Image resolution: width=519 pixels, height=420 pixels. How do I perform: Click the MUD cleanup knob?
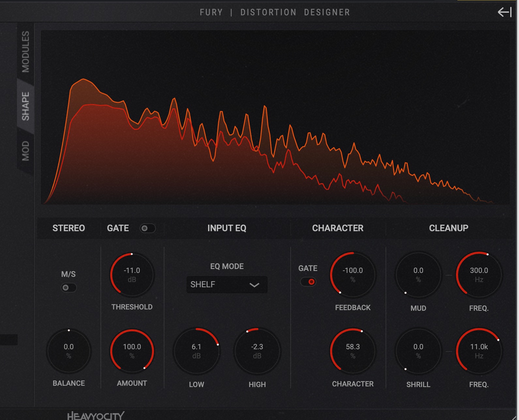point(418,275)
